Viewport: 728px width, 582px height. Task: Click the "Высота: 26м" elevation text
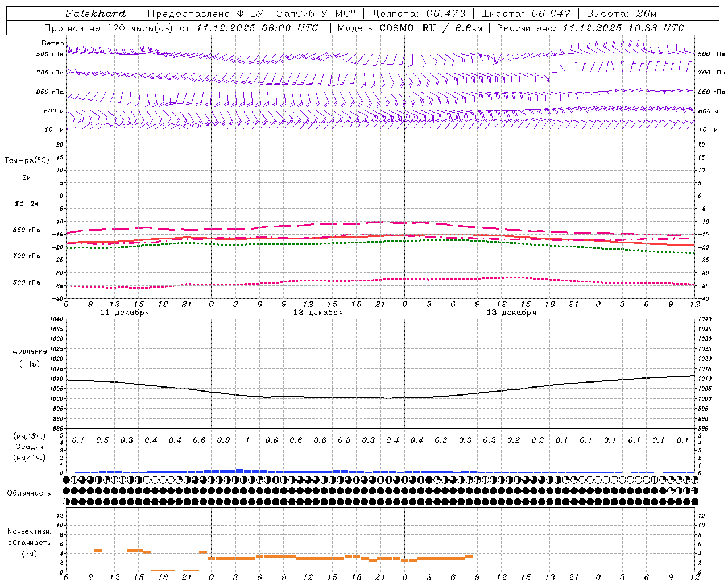point(622,14)
